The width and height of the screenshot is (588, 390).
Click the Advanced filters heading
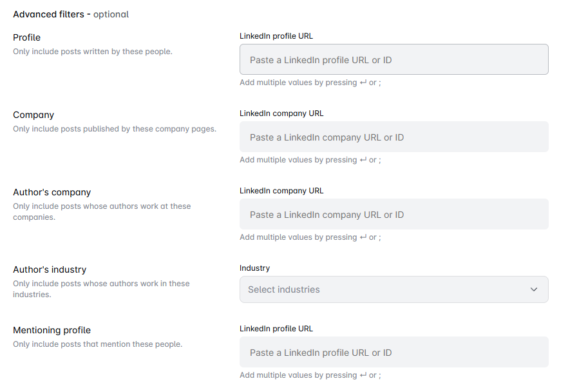click(x=71, y=14)
